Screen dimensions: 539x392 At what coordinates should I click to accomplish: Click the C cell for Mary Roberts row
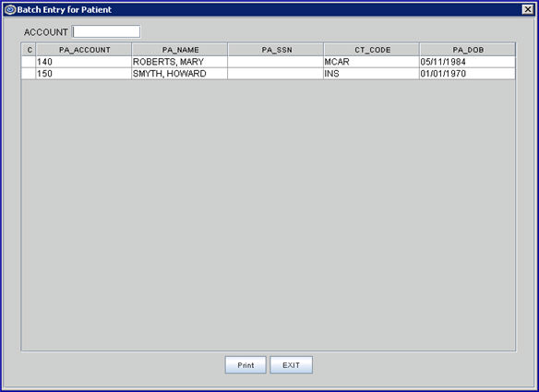point(29,62)
